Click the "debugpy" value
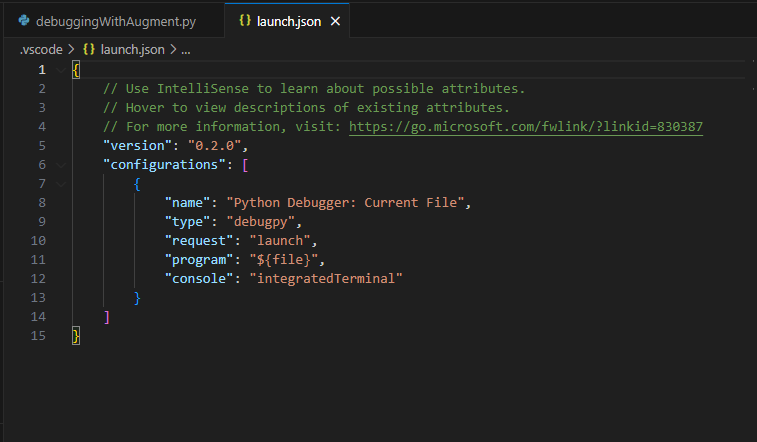This screenshot has width=757, height=442. (261, 221)
